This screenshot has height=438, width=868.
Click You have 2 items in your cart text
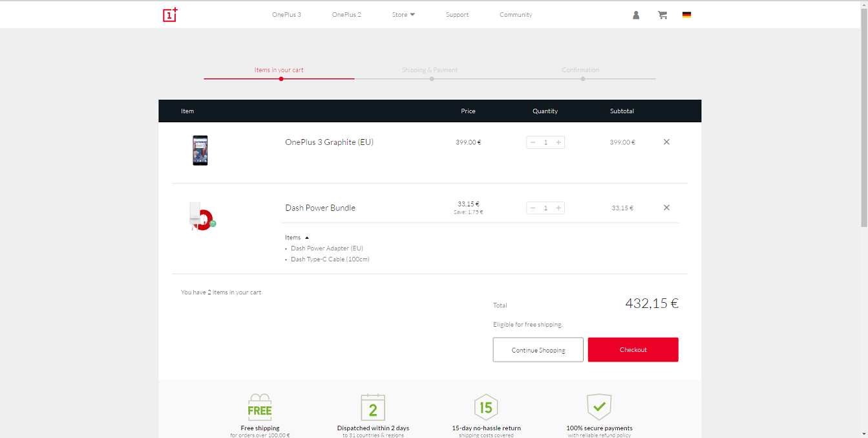coord(221,292)
